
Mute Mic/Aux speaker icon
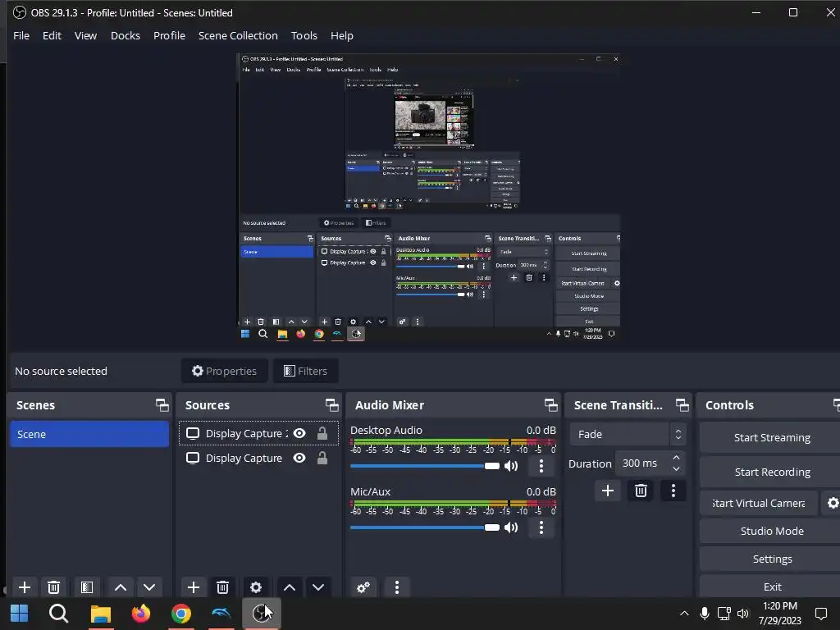[511, 527]
